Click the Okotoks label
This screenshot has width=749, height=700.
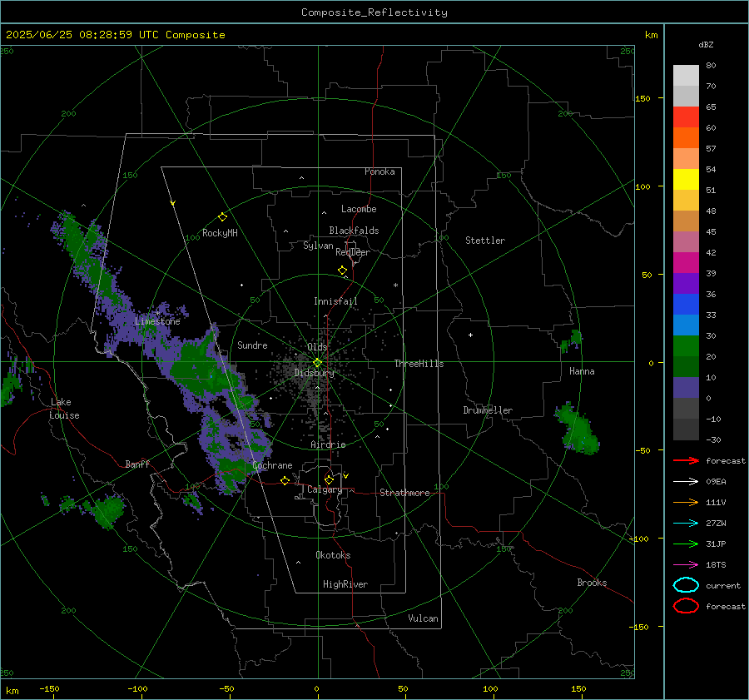click(333, 555)
